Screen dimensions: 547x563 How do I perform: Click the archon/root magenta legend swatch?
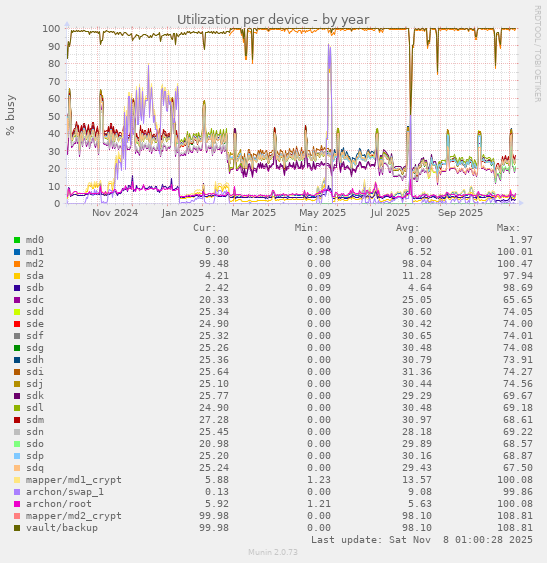[17, 504]
